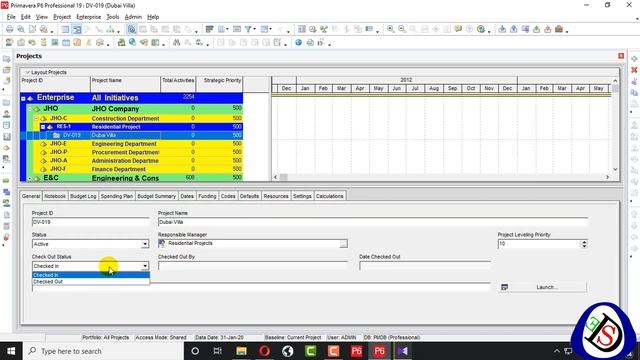Click the add icon atop the right sidebar

click(x=634, y=59)
